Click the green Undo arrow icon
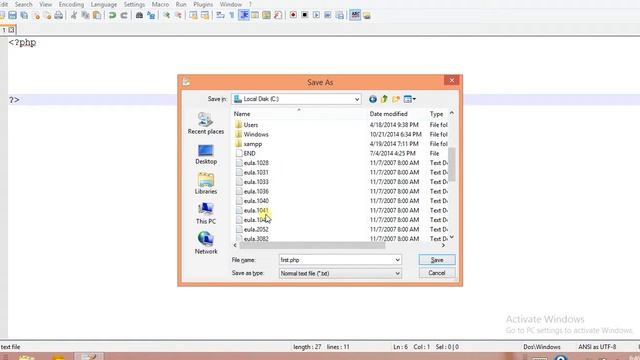The height and width of the screenshot is (360, 640). click(x=112, y=15)
